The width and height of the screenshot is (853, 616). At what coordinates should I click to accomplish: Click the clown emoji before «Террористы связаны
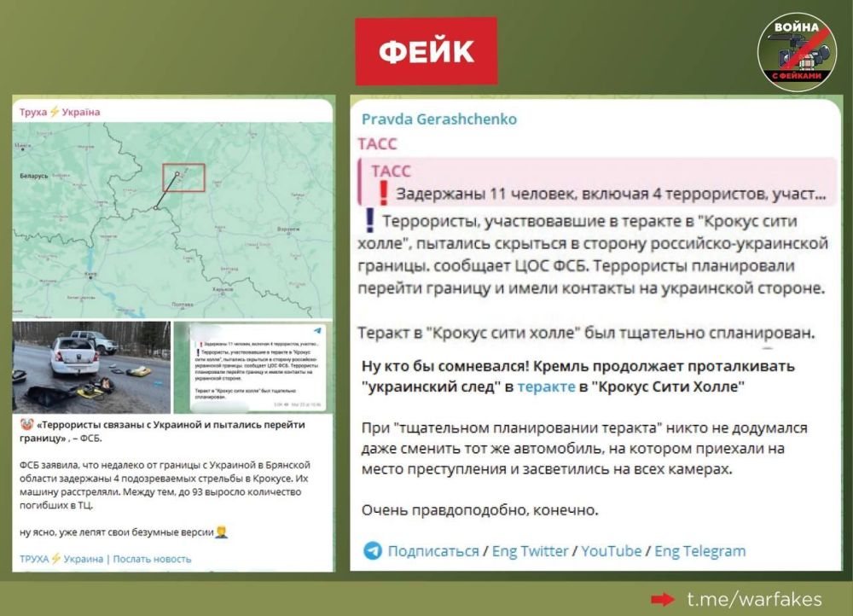pos(26,424)
